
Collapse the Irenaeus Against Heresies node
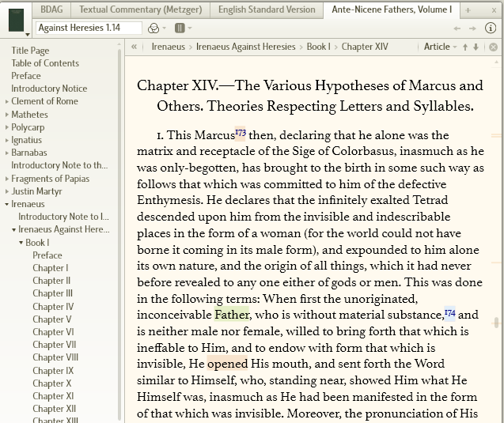coord(13,229)
